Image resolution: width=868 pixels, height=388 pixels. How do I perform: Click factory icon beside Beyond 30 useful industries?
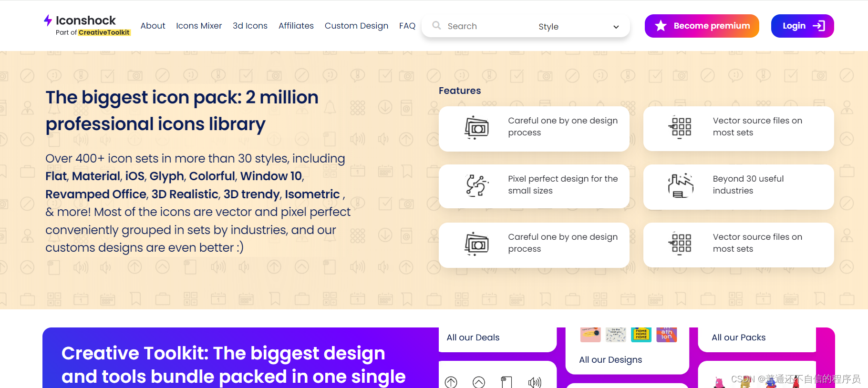click(681, 185)
